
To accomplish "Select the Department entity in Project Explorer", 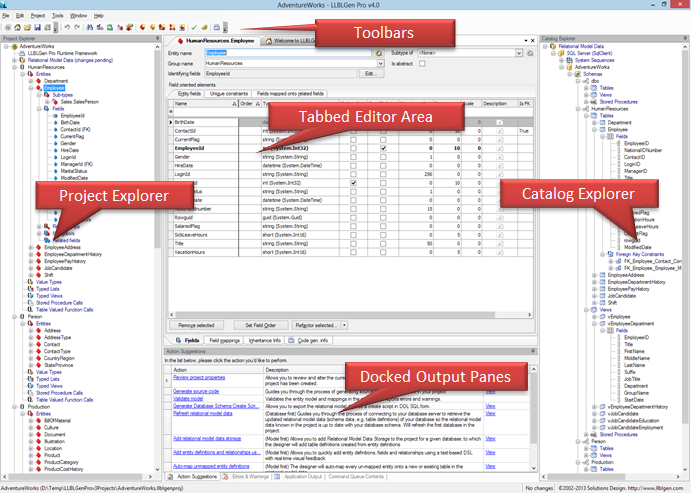I will click(x=56, y=81).
